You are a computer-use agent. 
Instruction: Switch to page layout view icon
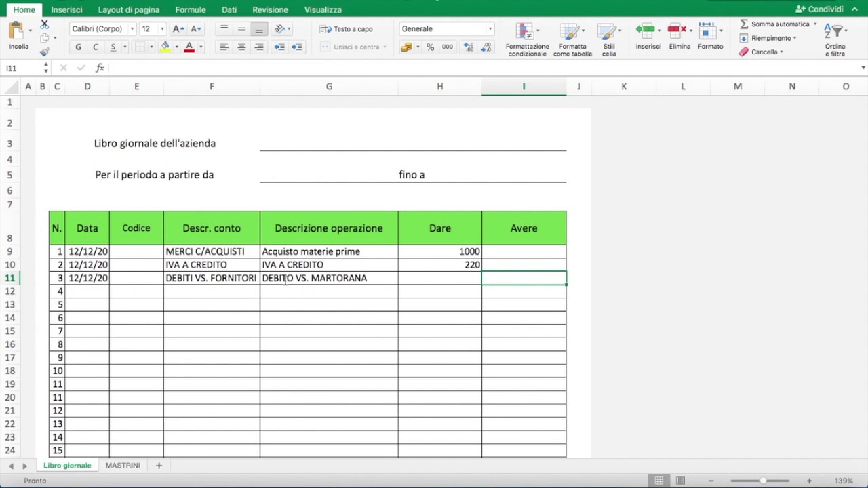pos(680,481)
